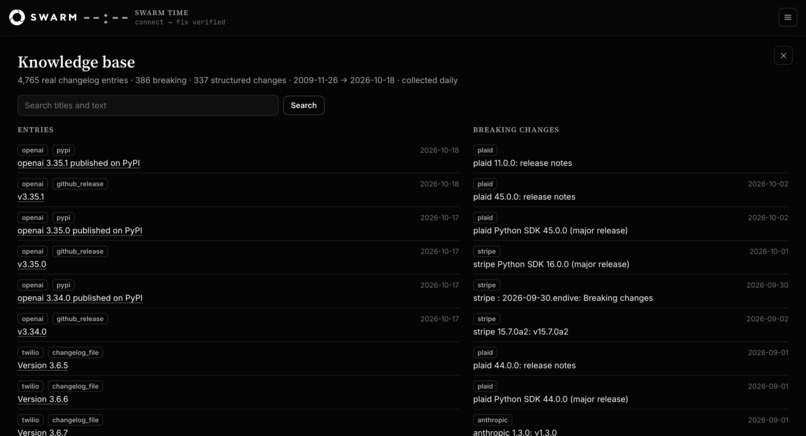This screenshot has width=806, height=436.
Task: Open 'openai 3.35.1 published on PyPI' entry
Action: coord(79,163)
